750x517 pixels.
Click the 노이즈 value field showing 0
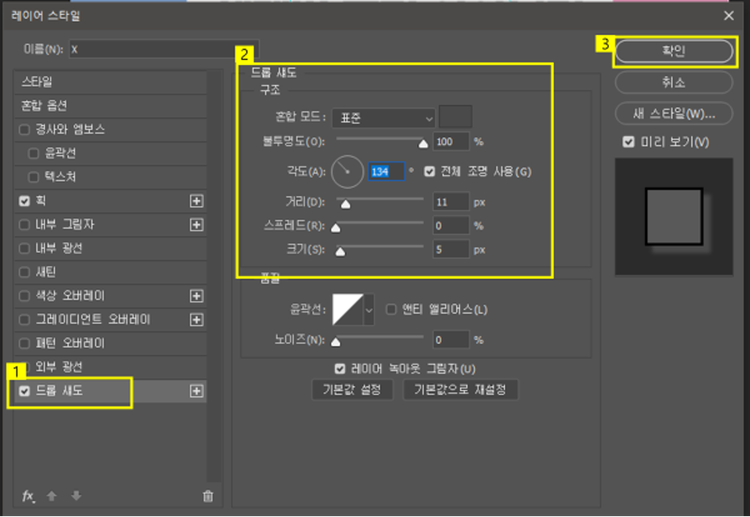coord(451,340)
